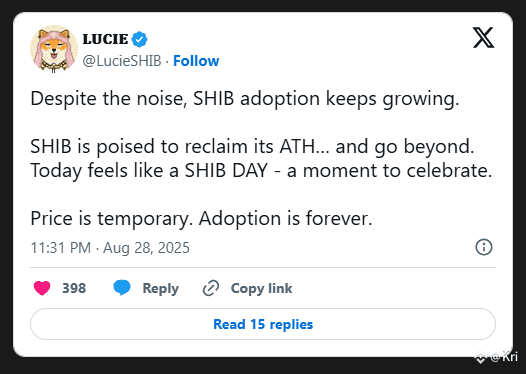The height and width of the screenshot is (374, 526).
Task: Open the 11:31 PM · Aug 28, 2025 timestamp
Action: pyautogui.click(x=110, y=248)
